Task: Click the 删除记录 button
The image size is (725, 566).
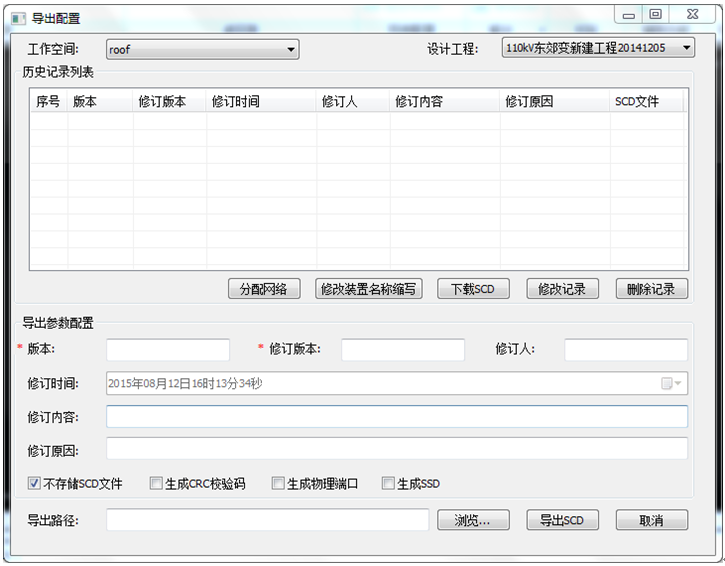Action: (x=651, y=289)
